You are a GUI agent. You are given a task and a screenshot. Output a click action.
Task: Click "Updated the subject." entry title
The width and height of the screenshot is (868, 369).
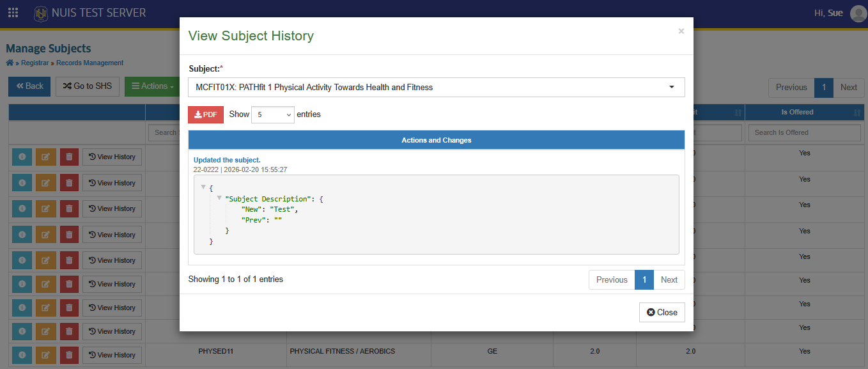click(227, 160)
